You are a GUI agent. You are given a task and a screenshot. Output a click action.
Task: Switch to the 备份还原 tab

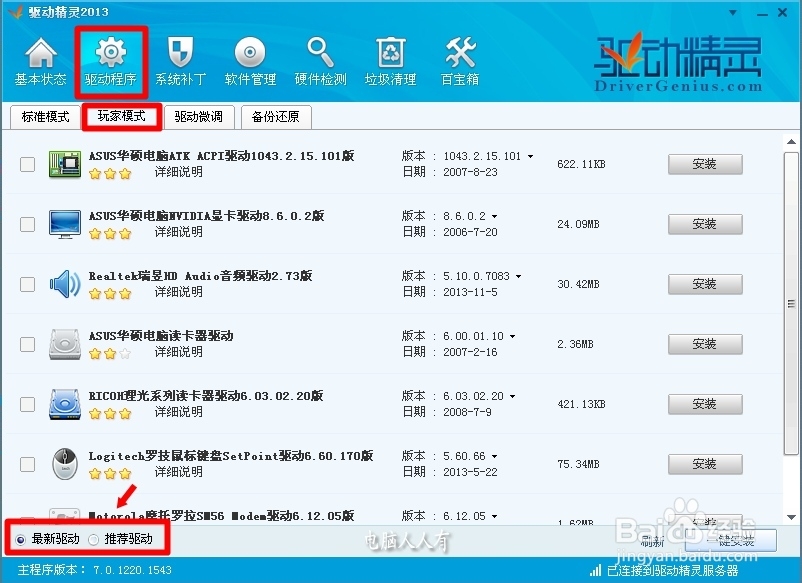[x=276, y=117]
